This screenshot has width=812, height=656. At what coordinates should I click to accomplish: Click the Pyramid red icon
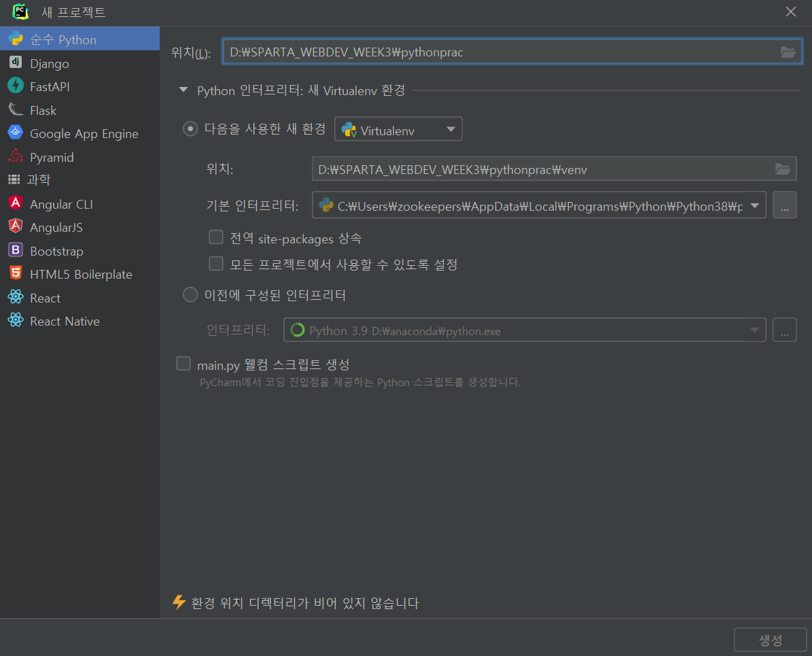pyautogui.click(x=16, y=156)
